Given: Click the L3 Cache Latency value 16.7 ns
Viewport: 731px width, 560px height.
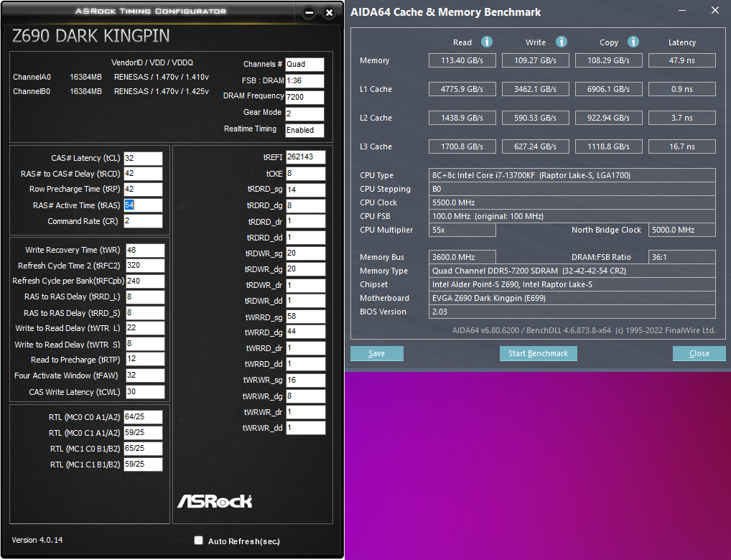Looking at the screenshot, I should (x=682, y=146).
